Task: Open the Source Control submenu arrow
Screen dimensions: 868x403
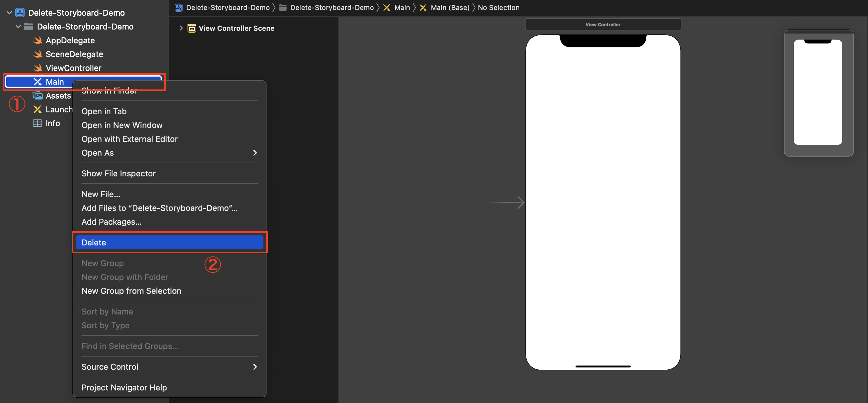Action: [x=255, y=367]
